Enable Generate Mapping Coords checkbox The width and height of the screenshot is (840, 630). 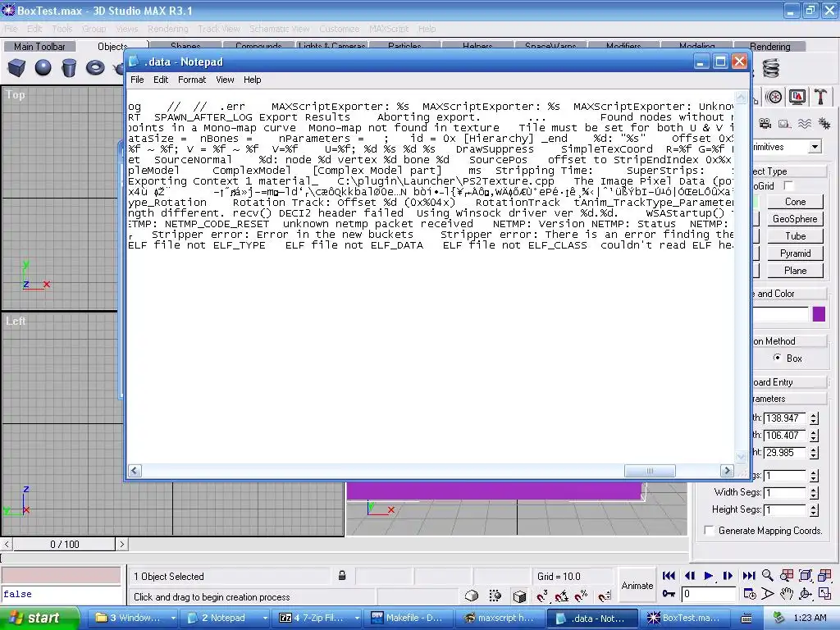[x=709, y=531]
